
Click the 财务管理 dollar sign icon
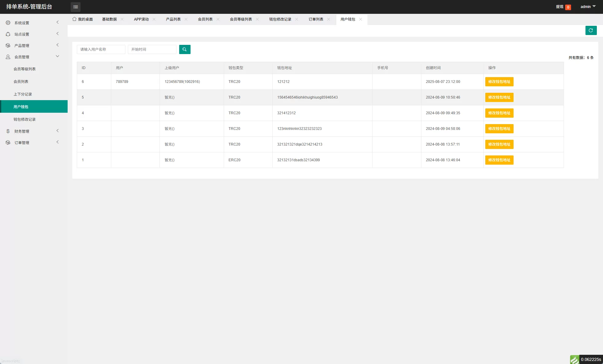click(8, 131)
